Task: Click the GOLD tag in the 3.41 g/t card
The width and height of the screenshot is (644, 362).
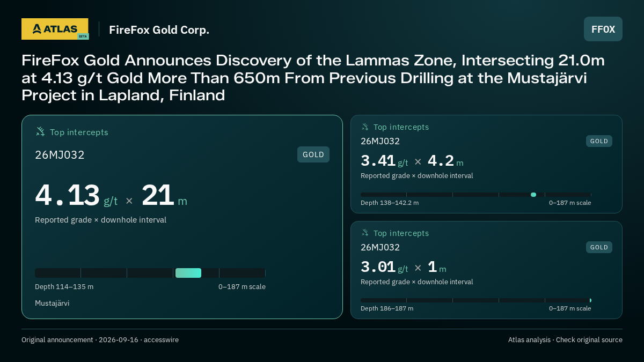Action: point(599,141)
